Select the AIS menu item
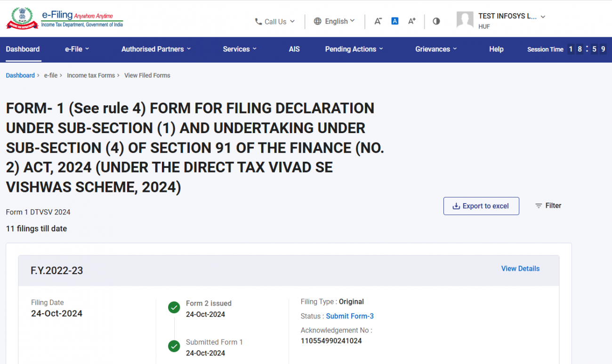This screenshot has height=364, width=612. (x=294, y=49)
